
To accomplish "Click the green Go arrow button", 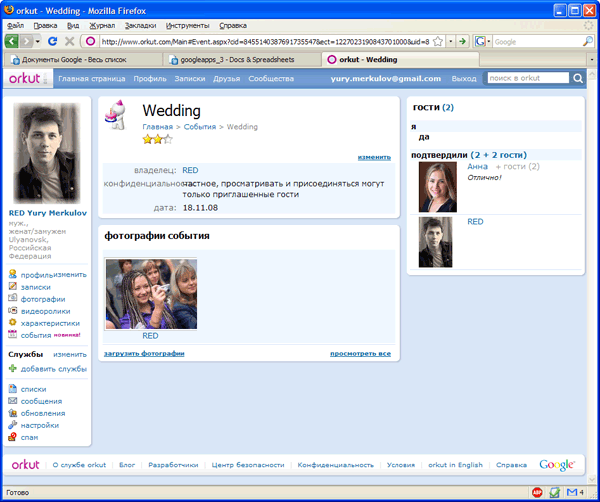I will tap(463, 41).
